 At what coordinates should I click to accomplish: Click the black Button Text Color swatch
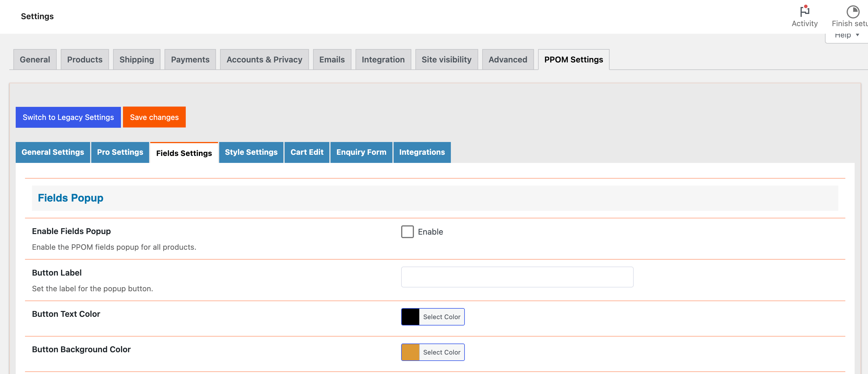pos(410,317)
